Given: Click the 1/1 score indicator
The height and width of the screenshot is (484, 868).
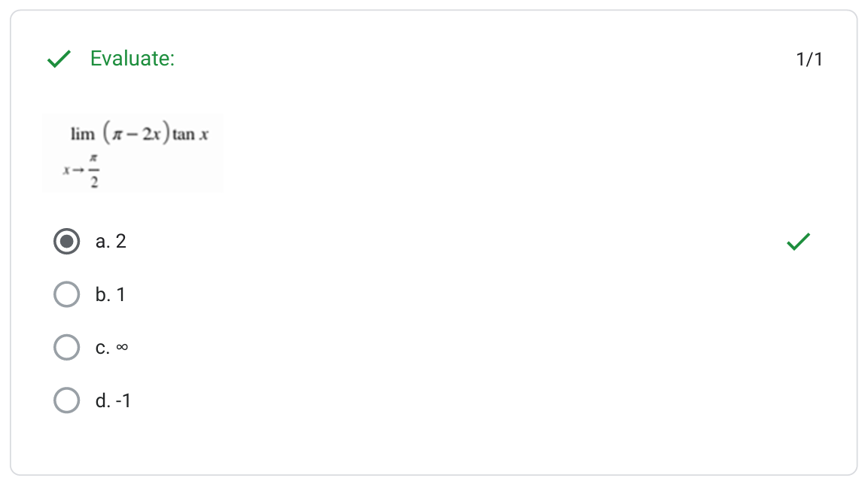Looking at the screenshot, I should pyautogui.click(x=809, y=59).
